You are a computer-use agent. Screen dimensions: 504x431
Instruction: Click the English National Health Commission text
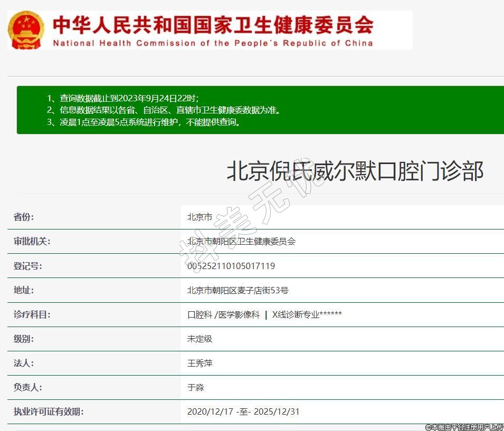213,43
